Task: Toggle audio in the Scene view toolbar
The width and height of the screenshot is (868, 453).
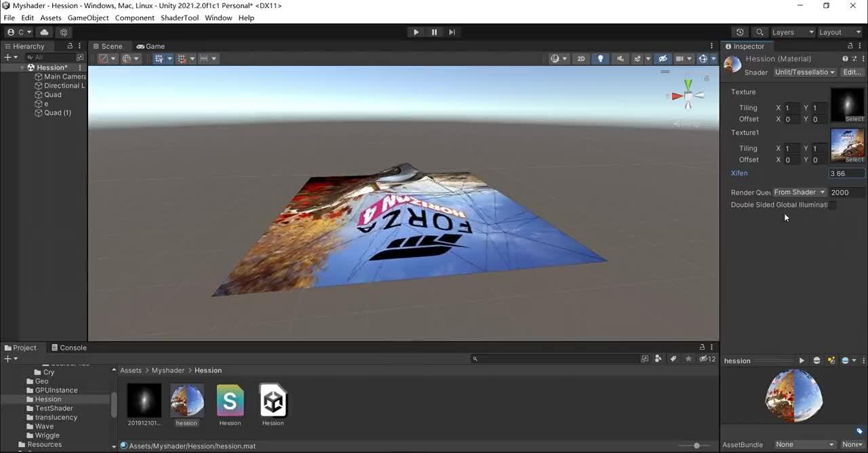Action: pos(620,58)
